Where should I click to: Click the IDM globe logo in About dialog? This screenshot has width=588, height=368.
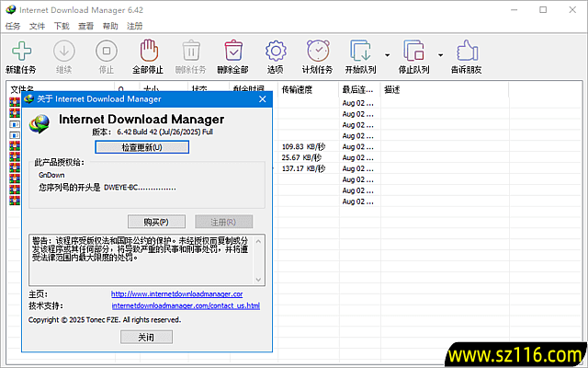click(x=40, y=124)
